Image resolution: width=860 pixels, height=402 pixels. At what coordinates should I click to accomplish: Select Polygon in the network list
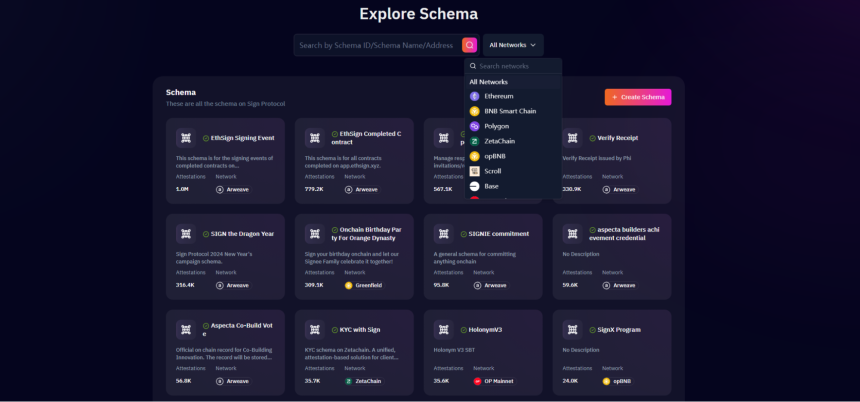coord(513,126)
